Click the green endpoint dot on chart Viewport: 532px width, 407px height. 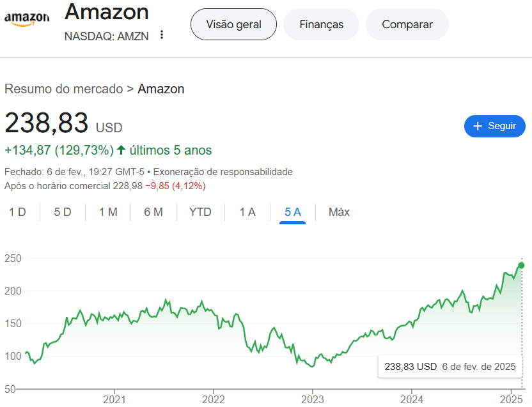(x=521, y=265)
